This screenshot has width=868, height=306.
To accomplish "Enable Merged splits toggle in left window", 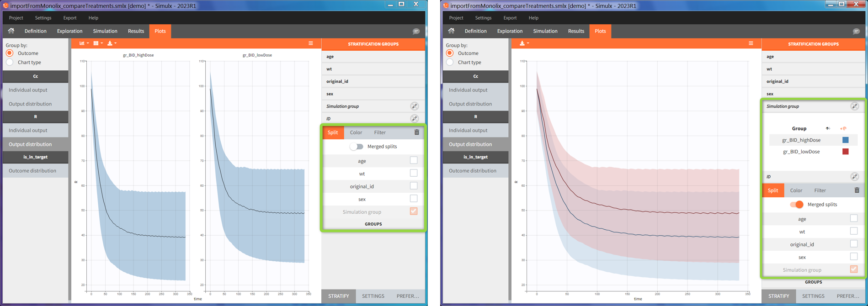I will pos(357,147).
